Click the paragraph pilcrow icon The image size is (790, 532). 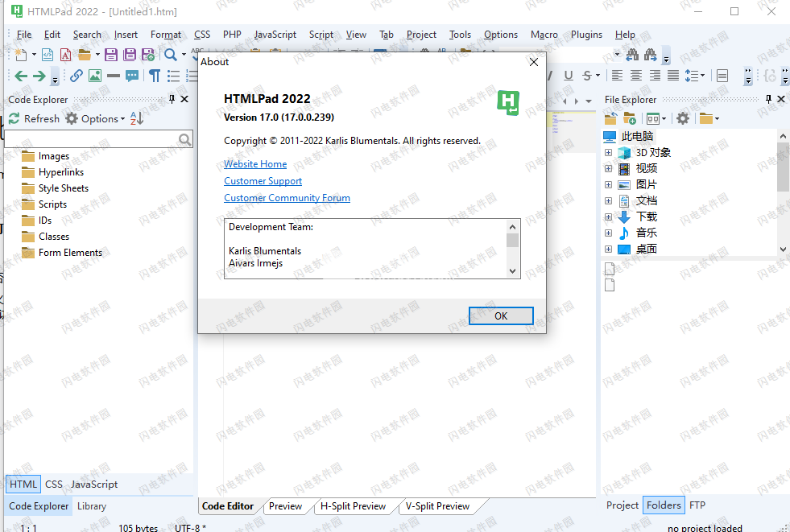(x=155, y=76)
